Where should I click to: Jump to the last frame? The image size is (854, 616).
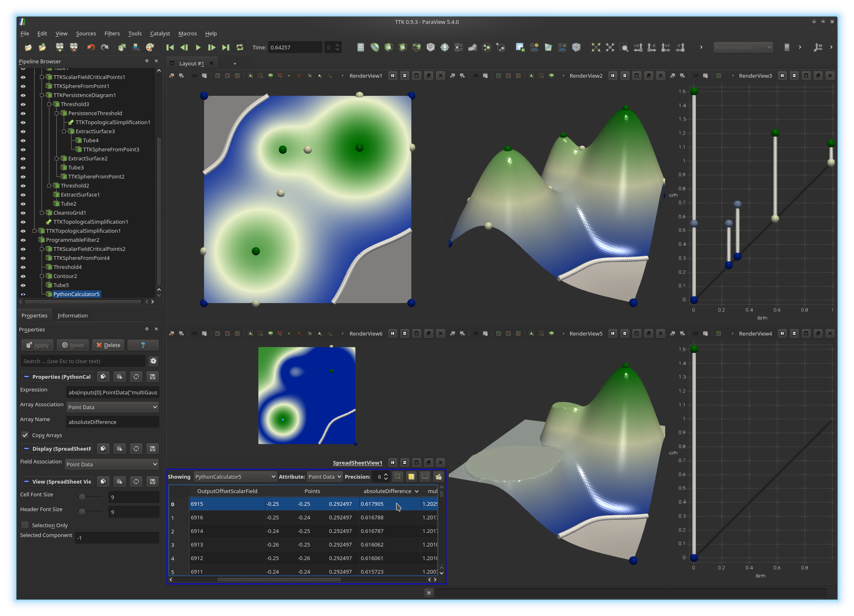(x=225, y=47)
